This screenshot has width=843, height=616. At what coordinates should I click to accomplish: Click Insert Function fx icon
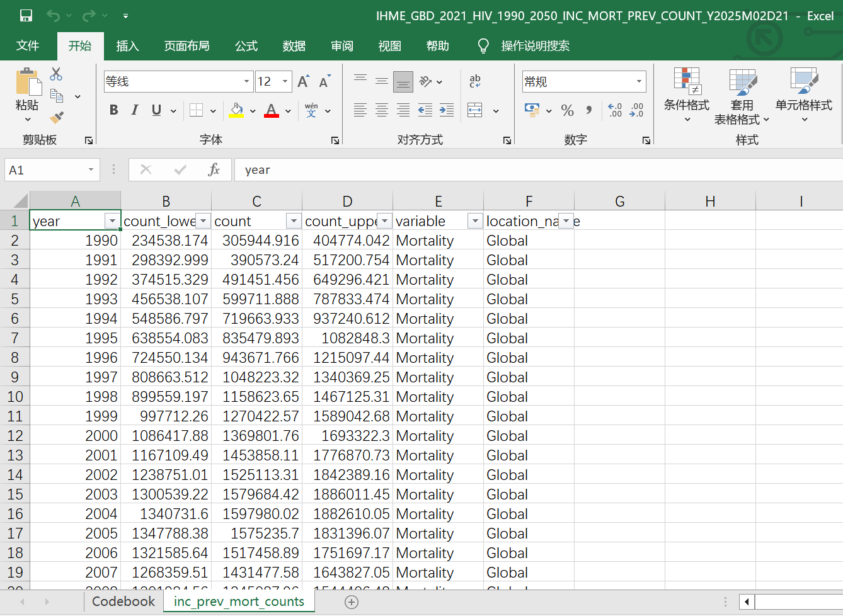(214, 169)
